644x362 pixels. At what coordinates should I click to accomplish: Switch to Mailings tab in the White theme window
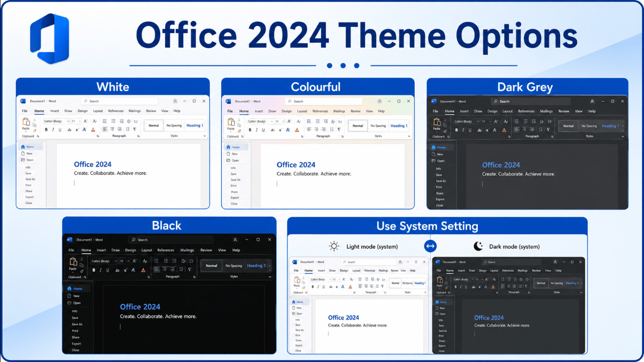tap(135, 111)
